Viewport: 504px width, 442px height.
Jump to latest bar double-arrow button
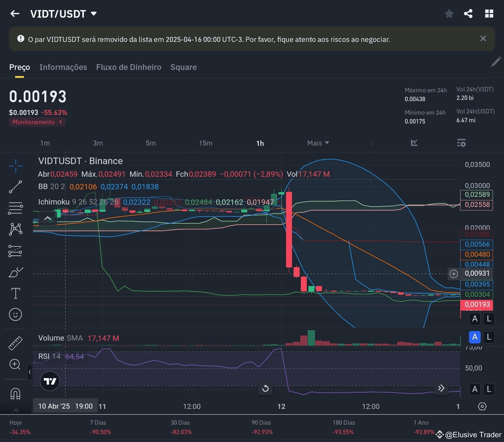coord(441,388)
